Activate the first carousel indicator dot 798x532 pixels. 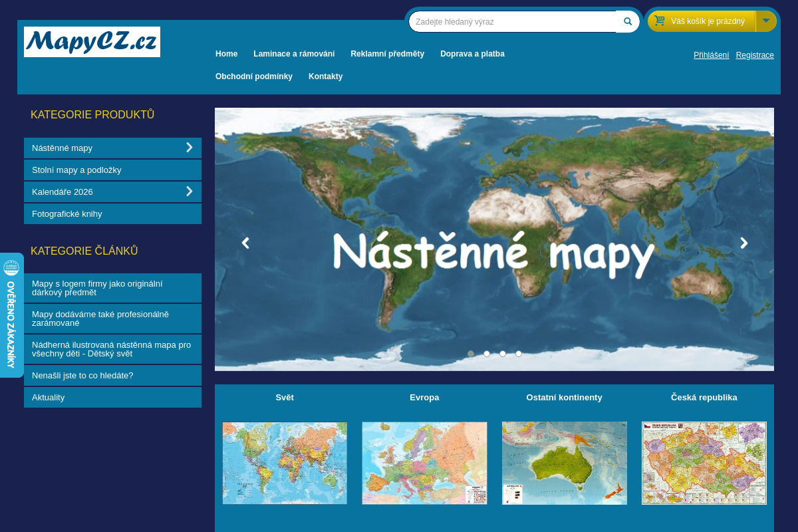471,354
